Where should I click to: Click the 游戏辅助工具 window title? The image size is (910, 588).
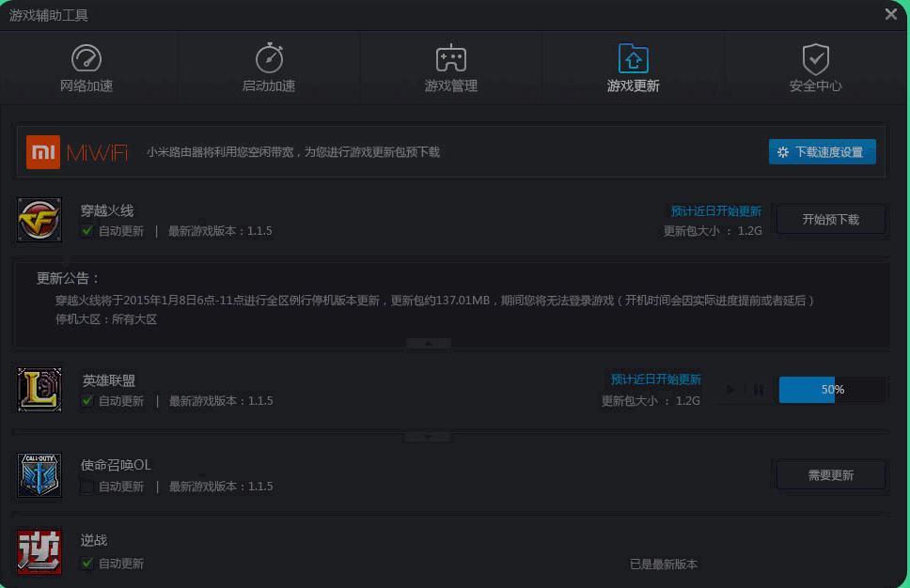[x=49, y=15]
